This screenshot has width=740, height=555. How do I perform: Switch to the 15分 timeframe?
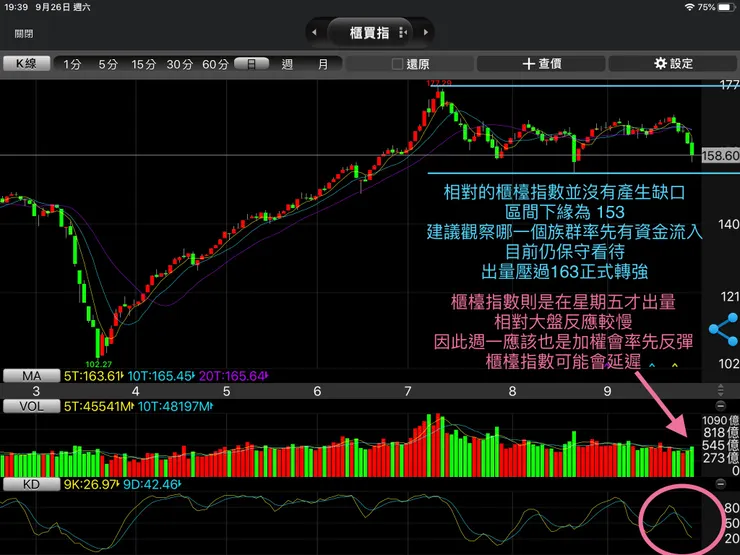143,64
